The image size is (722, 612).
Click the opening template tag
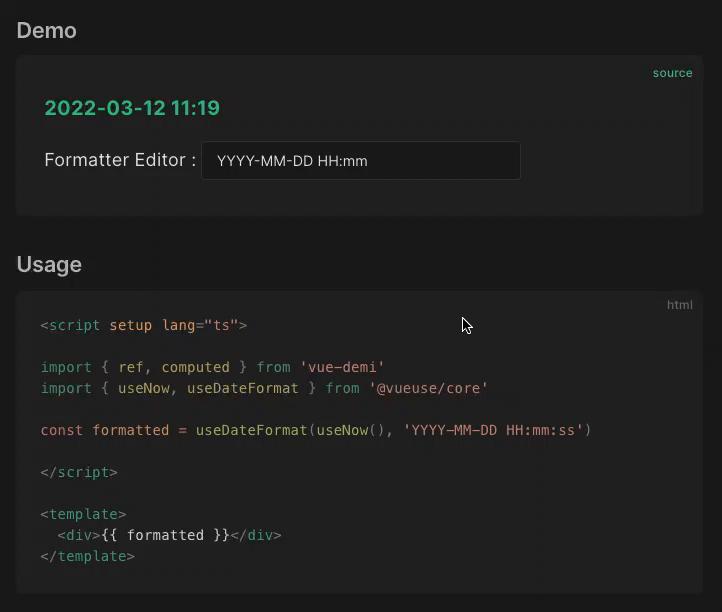[x=83, y=514]
